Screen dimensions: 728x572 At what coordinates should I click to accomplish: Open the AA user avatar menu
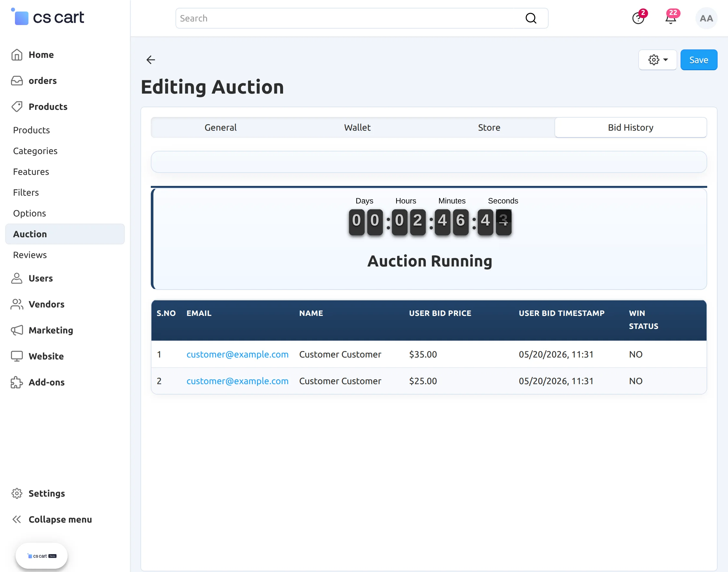click(706, 19)
